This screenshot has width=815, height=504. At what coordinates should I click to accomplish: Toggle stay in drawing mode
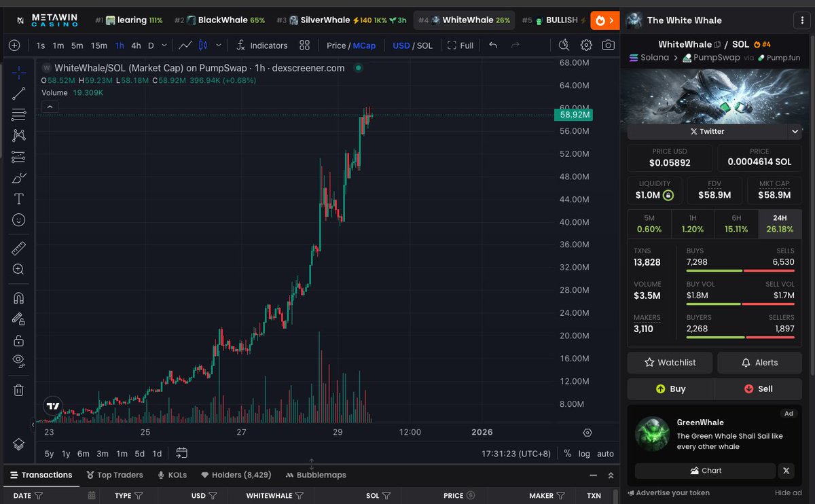(x=19, y=319)
